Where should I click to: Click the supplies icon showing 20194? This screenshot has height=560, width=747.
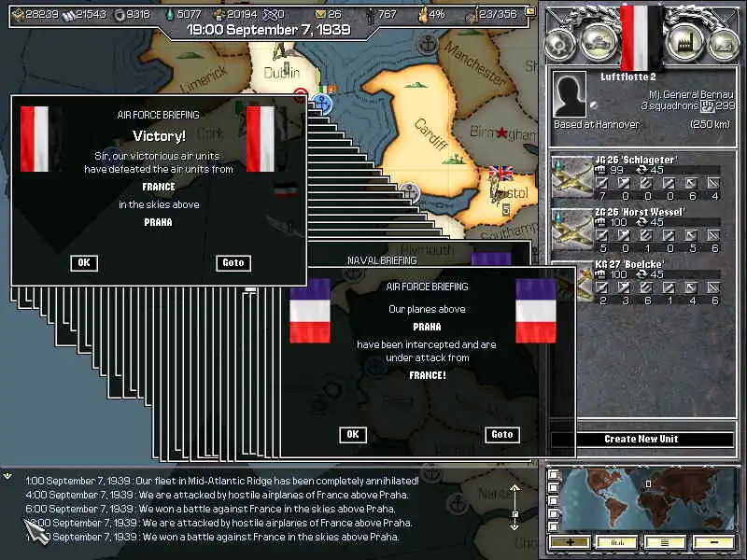(219, 15)
